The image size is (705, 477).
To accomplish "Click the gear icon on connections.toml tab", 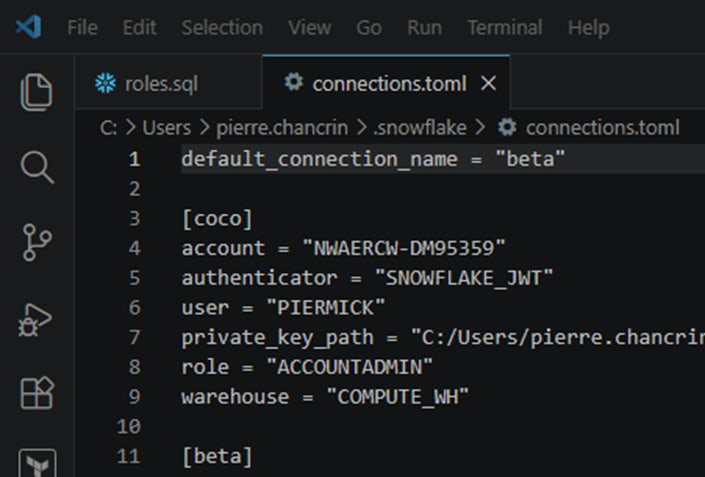I will pos(293,83).
